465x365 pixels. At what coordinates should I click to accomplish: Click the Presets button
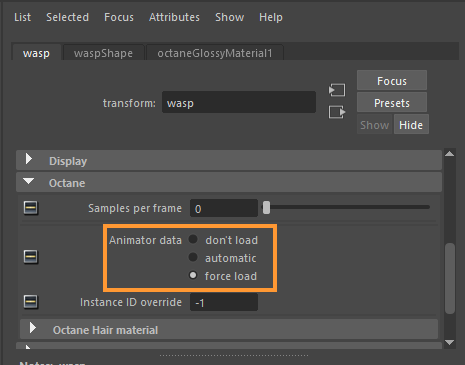392,103
